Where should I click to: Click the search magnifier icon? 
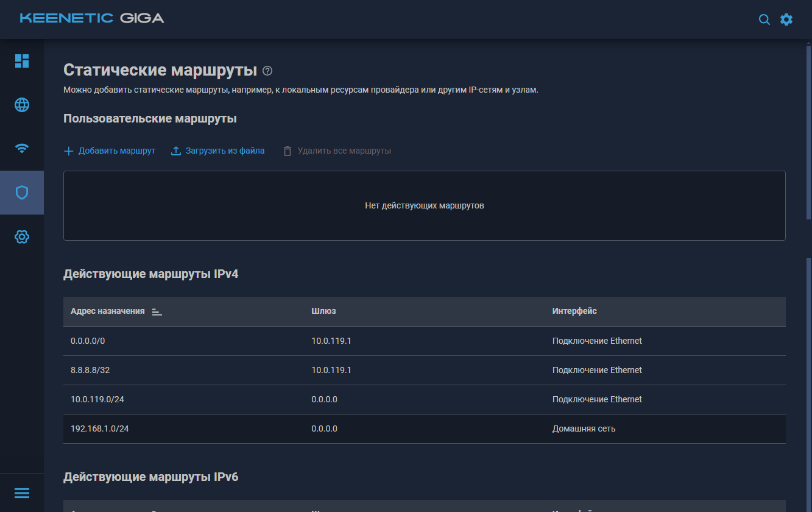pyautogui.click(x=764, y=20)
